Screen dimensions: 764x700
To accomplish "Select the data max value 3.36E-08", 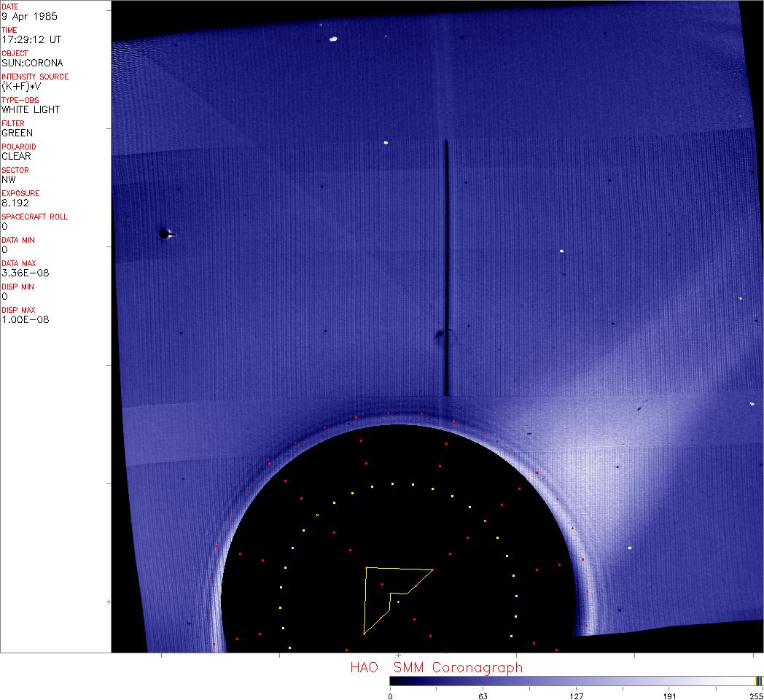I will coord(26,273).
